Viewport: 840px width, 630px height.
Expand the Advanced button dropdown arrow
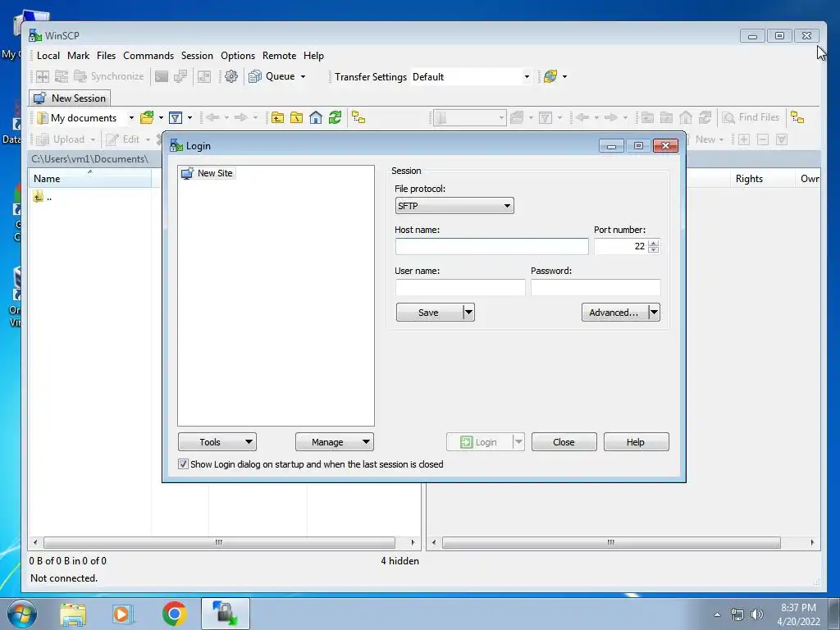coord(654,313)
